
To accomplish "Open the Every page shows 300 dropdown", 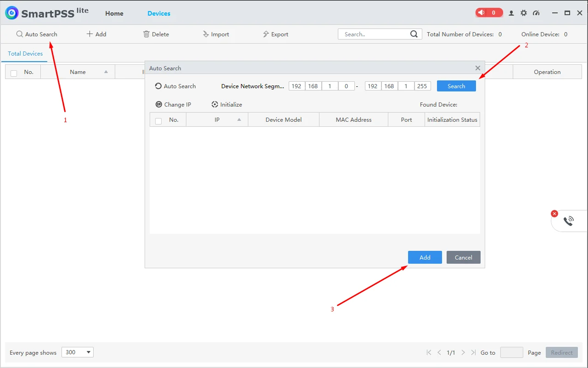I will [77, 352].
